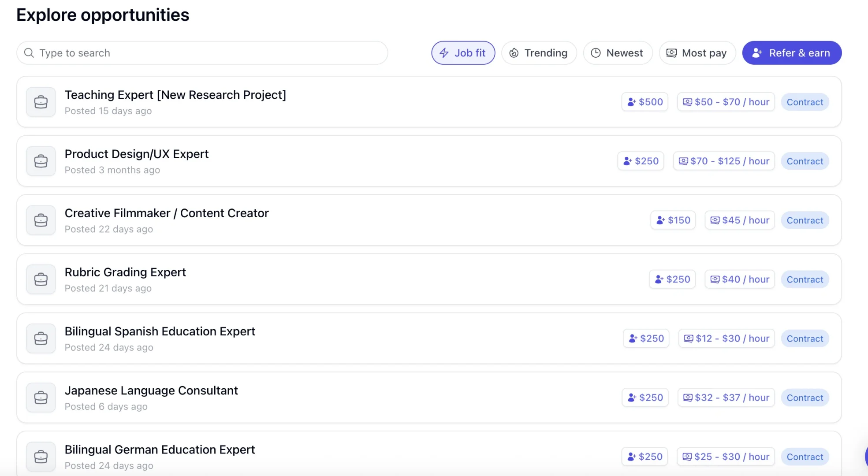
Task: Click briefcase icon for Teaching Expert job
Action: [x=41, y=102]
